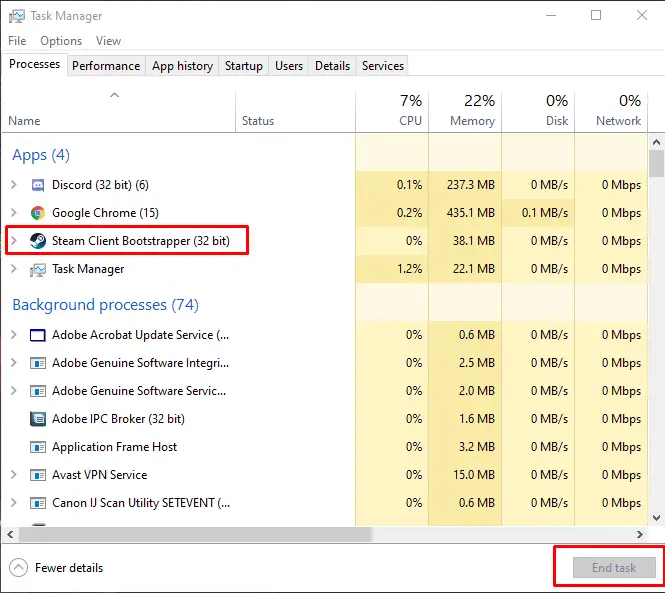The height and width of the screenshot is (593, 665).
Task: Expand the Task Manager process entry
Action: pyautogui.click(x=14, y=269)
